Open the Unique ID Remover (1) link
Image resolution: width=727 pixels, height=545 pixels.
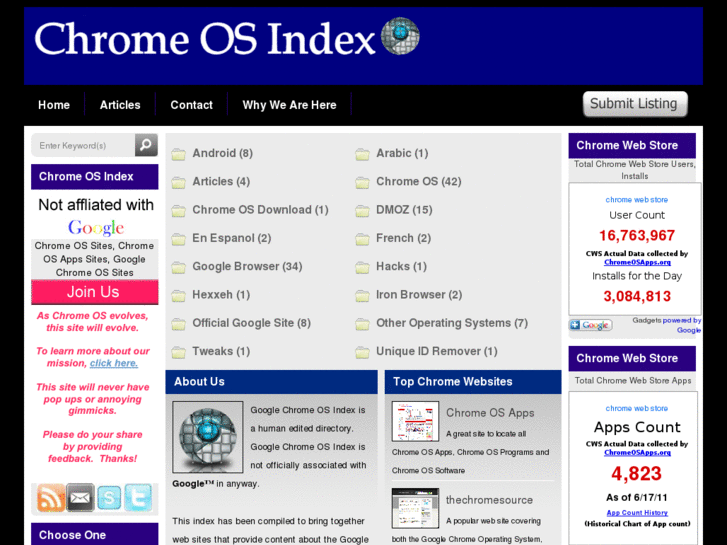click(437, 351)
